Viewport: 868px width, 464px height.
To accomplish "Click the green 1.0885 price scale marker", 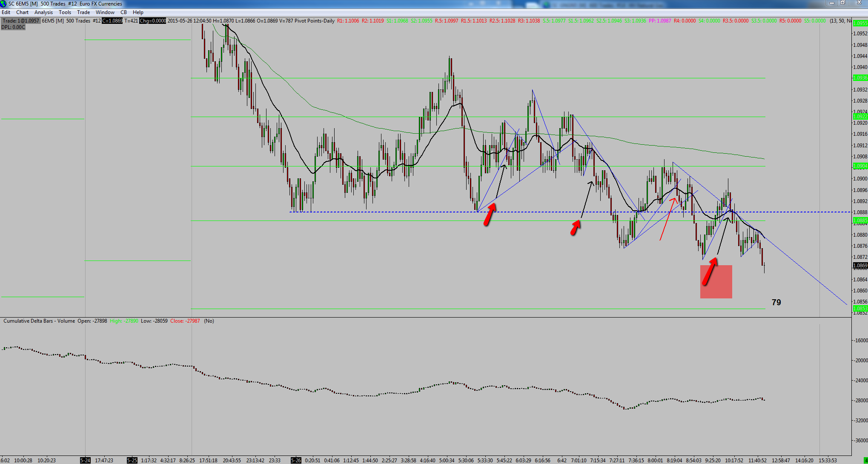I will [x=860, y=221].
